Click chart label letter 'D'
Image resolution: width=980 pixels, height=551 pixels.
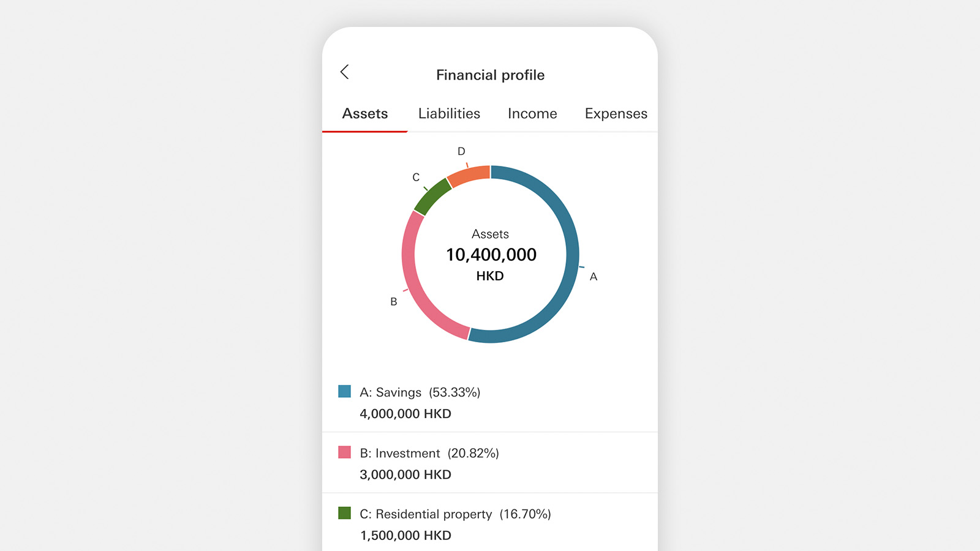(x=461, y=151)
